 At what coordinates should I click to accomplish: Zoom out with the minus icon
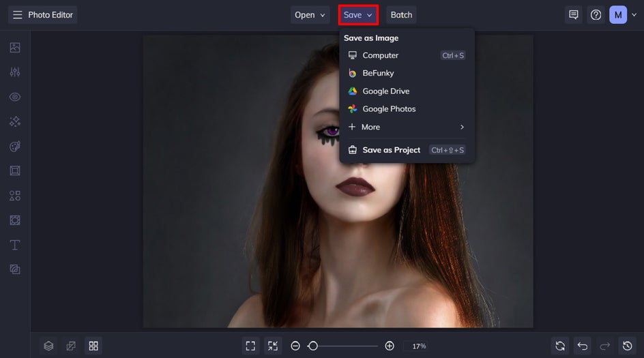(295, 346)
